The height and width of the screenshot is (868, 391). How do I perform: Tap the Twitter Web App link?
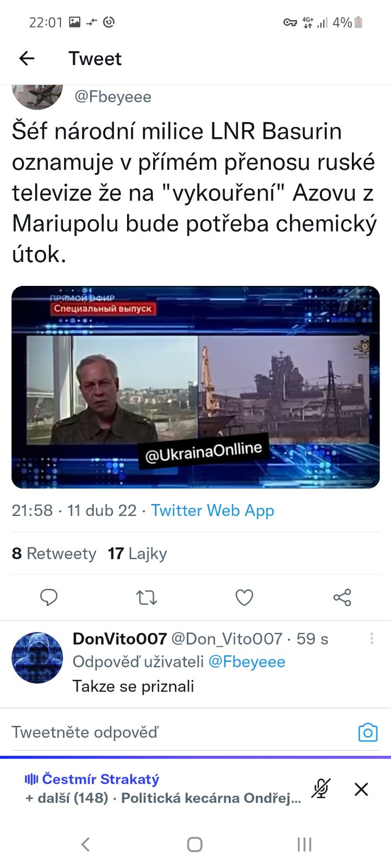coord(212,510)
